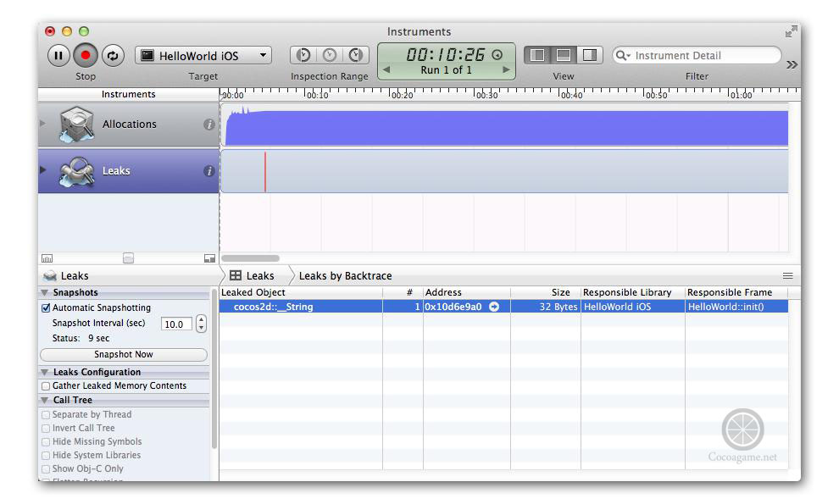Select the Leaks instrument

129,171
